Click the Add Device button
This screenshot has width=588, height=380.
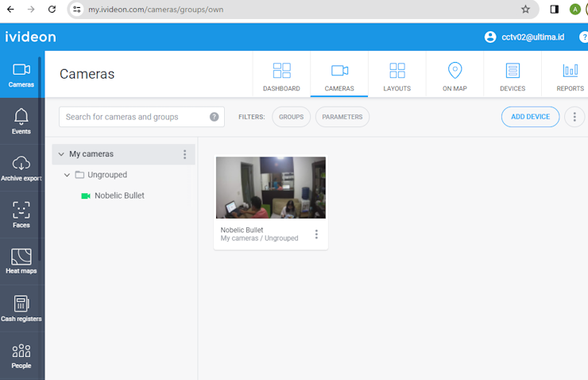tap(530, 117)
